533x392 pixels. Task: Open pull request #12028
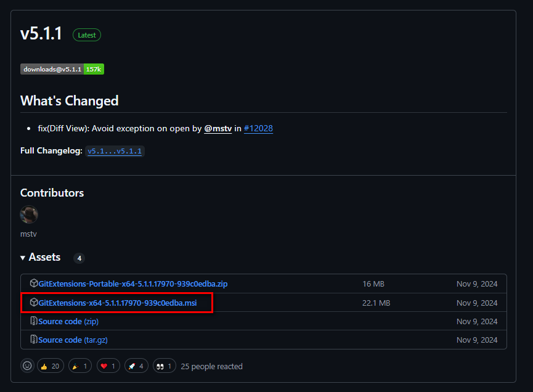tap(258, 128)
